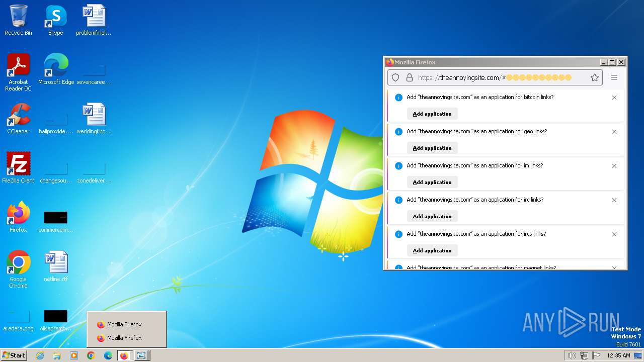
Task: Open Windows Media Player taskbar icon
Action: 74,355
